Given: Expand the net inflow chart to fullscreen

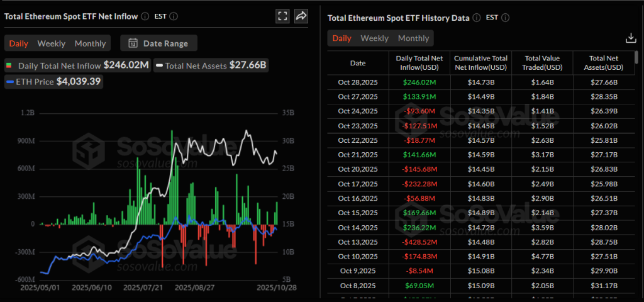Looking at the screenshot, I should coord(283,16).
